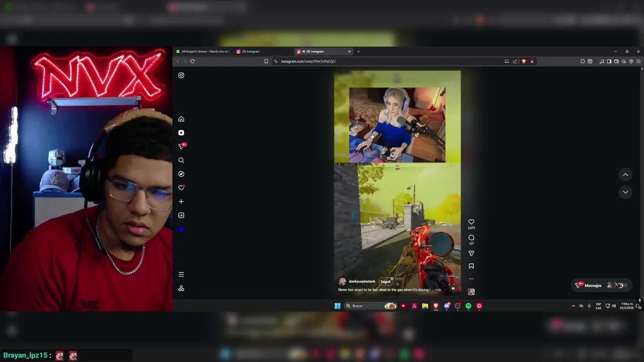Open the Meta apps icon at sidebar bottom
The width and height of the screenshot is (644, 362).
point(181,289)
